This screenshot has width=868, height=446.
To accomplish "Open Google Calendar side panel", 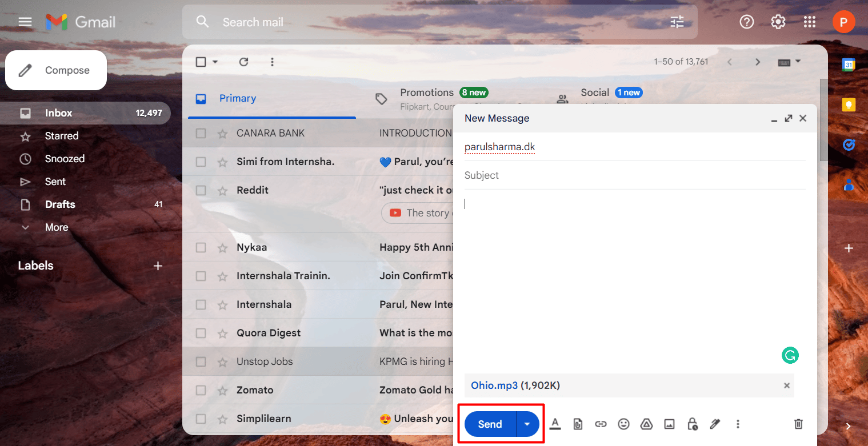I will (x=849, y=65).
